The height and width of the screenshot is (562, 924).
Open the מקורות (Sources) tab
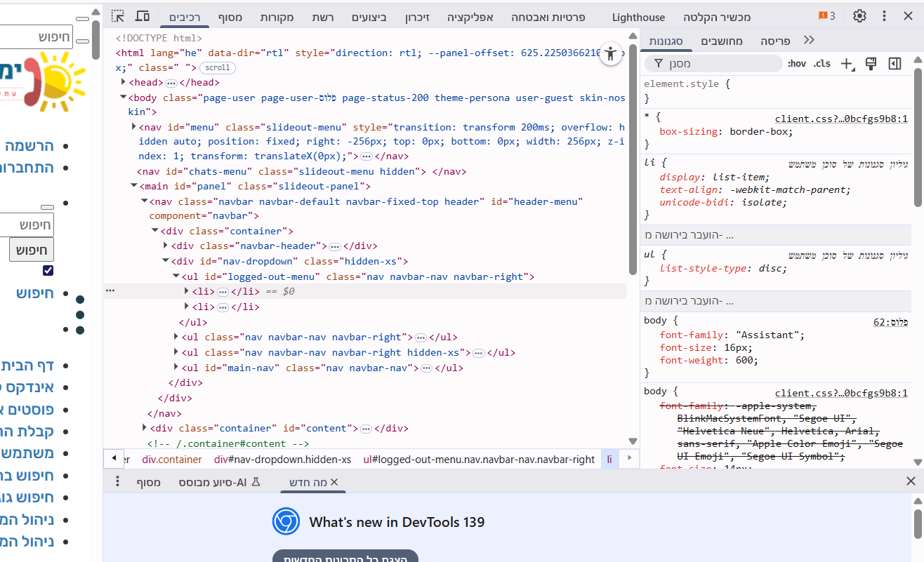pyautogui.click(x=277, y=17)
